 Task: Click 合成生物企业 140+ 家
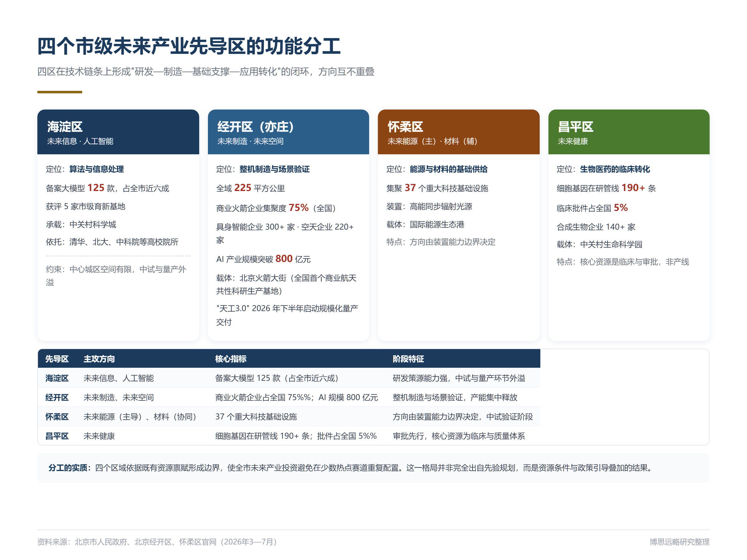[x=596, y=227]
